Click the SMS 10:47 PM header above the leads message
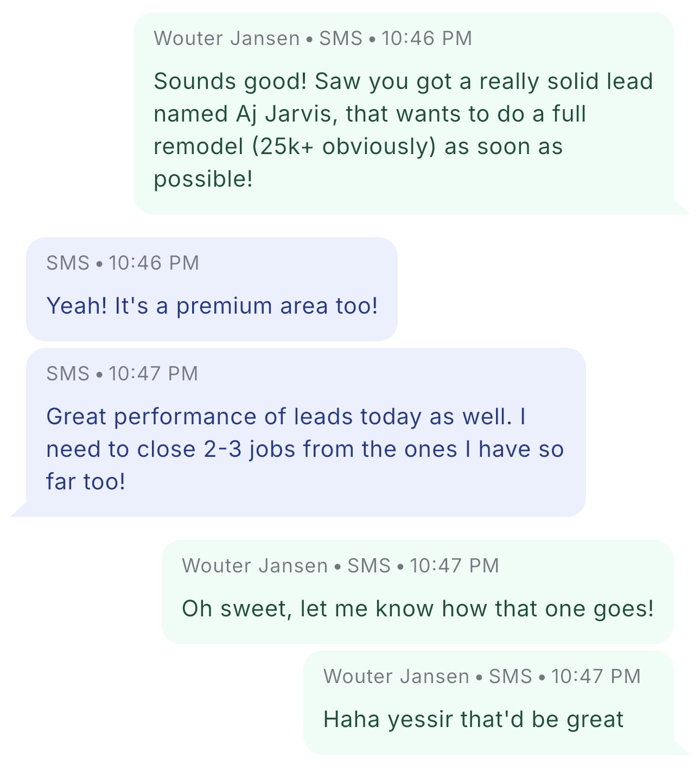 (x=122, y=374)
